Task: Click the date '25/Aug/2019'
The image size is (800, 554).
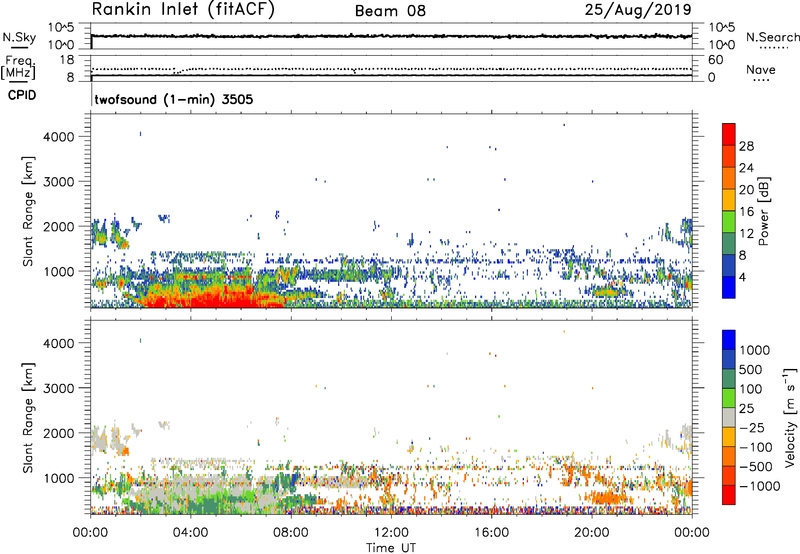Action: point(638,9)
